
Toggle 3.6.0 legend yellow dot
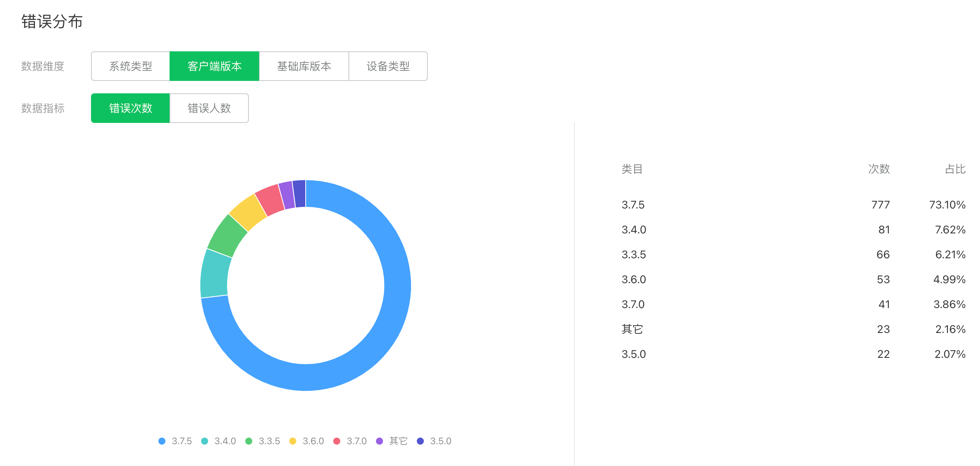293,441
